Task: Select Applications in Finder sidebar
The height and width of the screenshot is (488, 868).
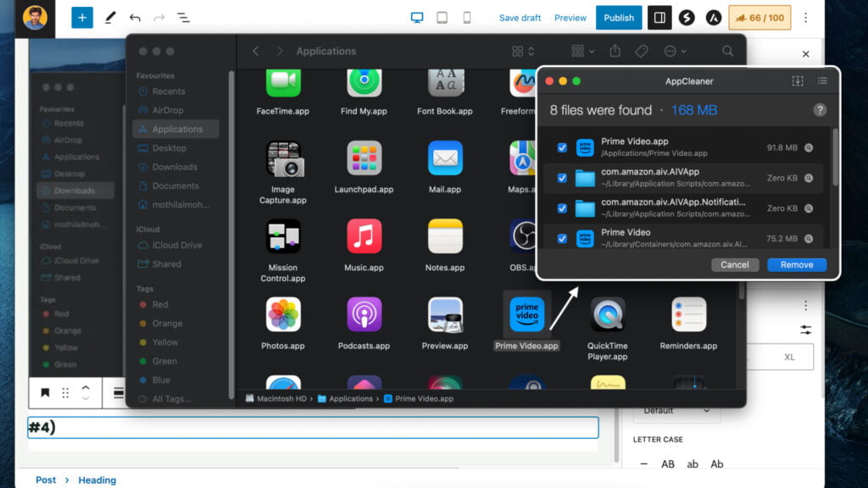Action: [175, 129]
